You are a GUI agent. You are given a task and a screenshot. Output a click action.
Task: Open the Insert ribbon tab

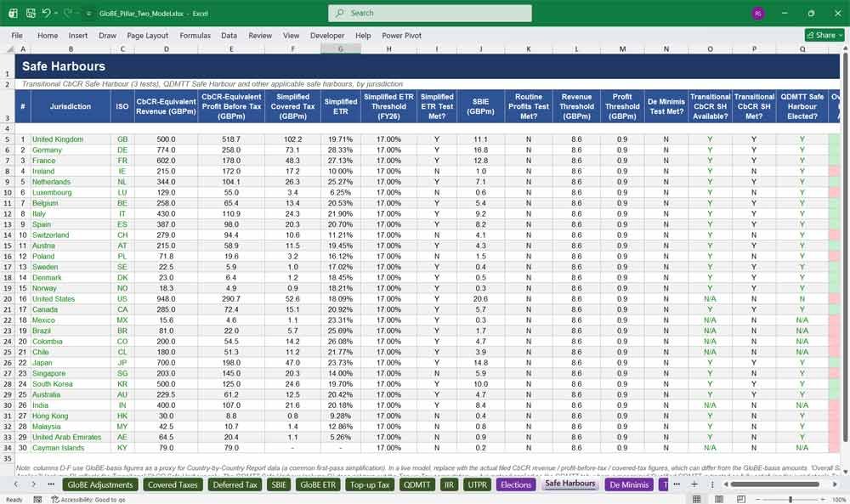click(78, 35)
